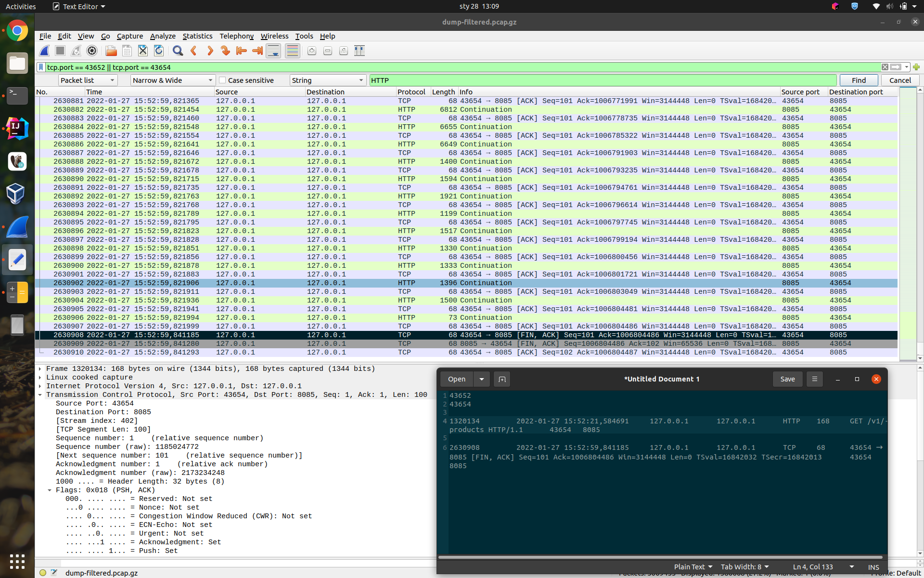The image size is (924, 578).
Task: Open Chrome from the dock
Action: tap(17, 31)
